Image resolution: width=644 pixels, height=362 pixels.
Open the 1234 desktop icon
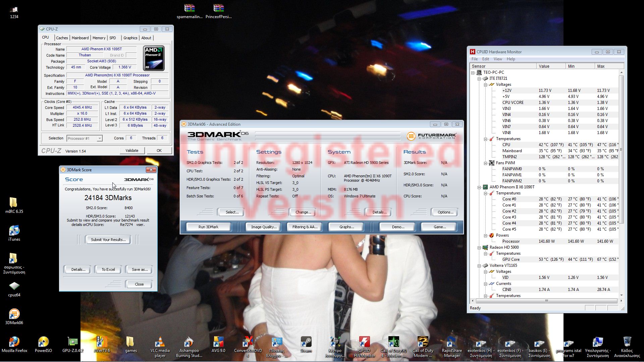tap(14, 13)
